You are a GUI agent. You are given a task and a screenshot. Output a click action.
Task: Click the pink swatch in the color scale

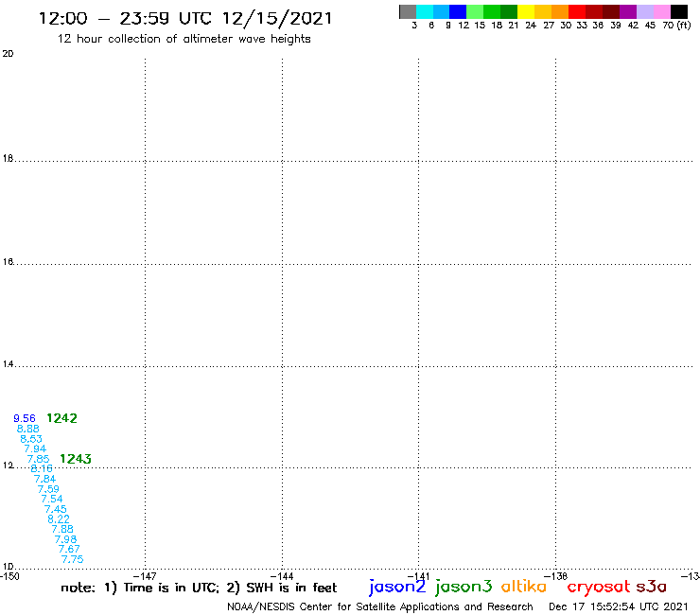661,11
